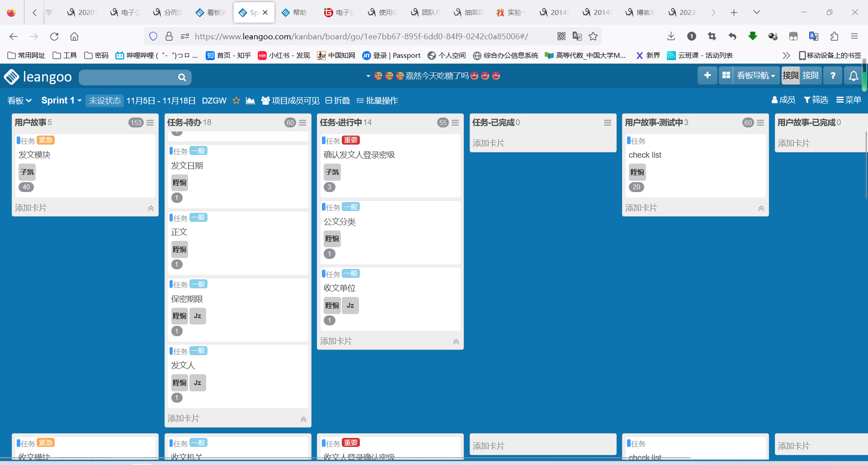Open browser extensions puzzle icon
This screenshot has width=868, height=465.
[x=834, y=37]
